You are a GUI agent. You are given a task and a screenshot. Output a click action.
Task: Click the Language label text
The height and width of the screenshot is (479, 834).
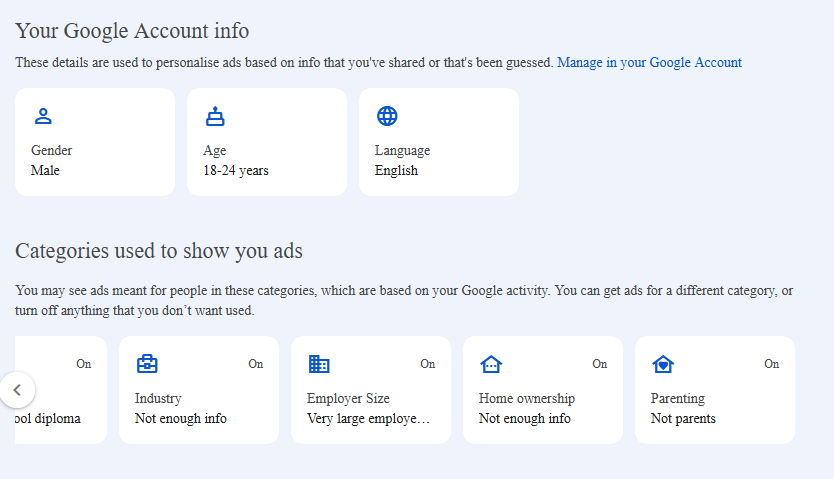[x=403, y=151]
